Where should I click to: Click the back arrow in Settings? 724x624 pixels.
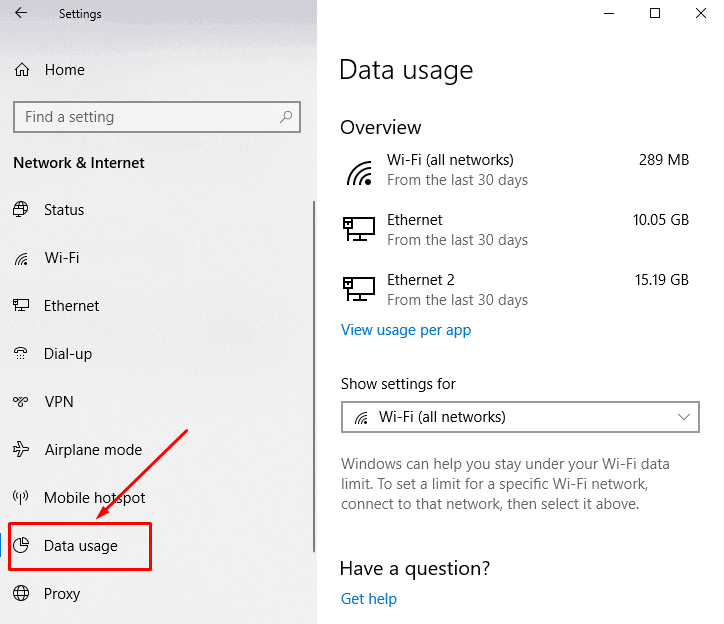tap(21, 13)
